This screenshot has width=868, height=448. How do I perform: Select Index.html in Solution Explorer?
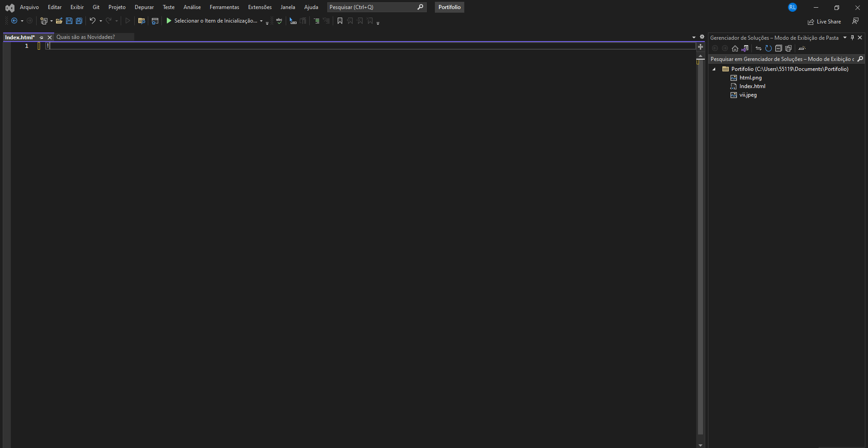click(752, 86)
